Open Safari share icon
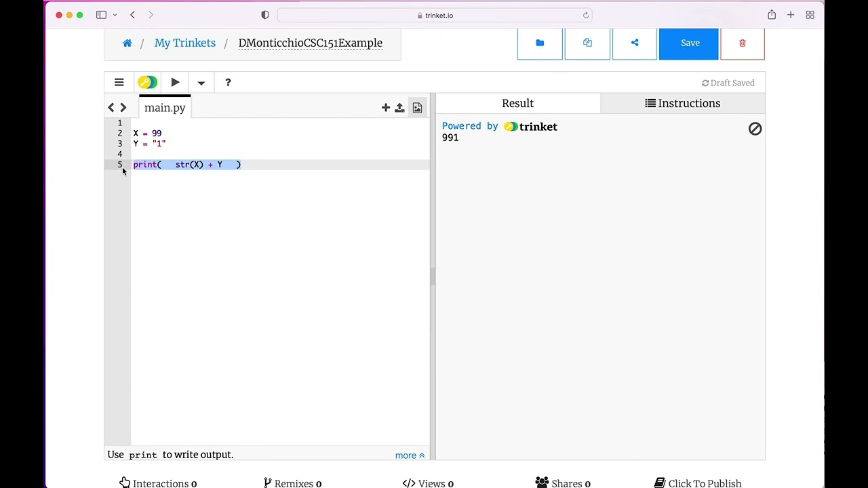This screenshot has height=488, width=868. 772,15
